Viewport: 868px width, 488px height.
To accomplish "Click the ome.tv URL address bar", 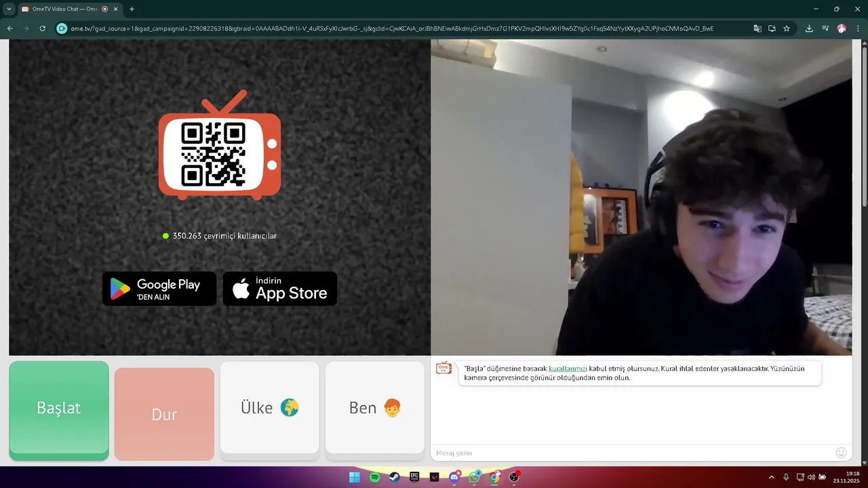I will point(392,28).
